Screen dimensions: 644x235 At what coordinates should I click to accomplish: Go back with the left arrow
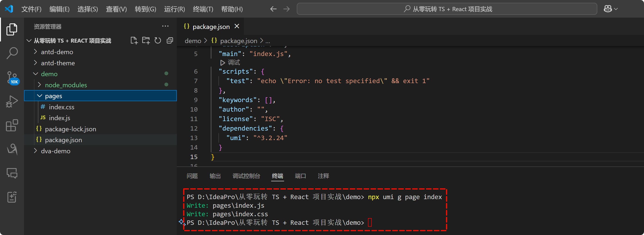coord(273,9)
